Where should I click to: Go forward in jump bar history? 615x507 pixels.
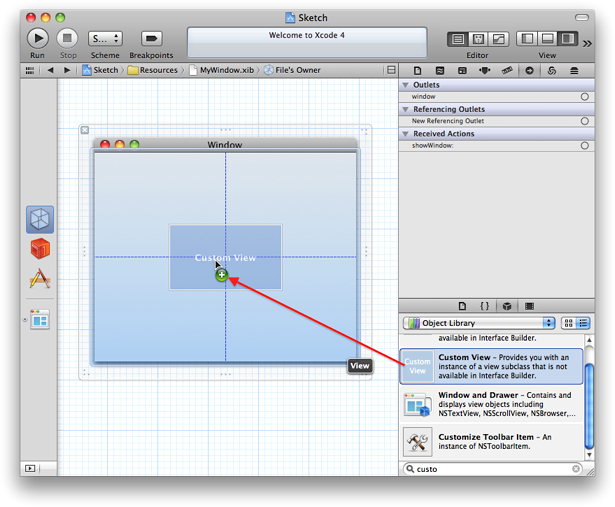(x=67, y=70)
